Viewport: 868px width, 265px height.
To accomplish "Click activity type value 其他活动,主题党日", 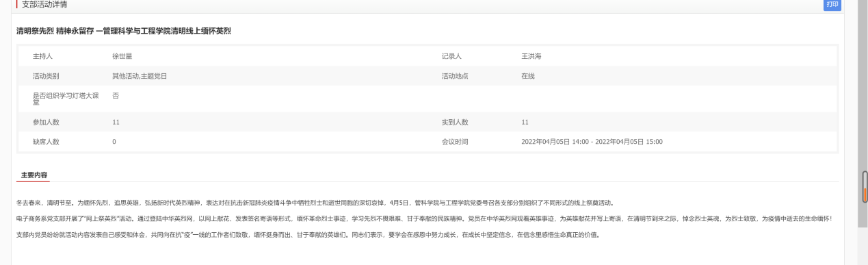I will [140, 75].
